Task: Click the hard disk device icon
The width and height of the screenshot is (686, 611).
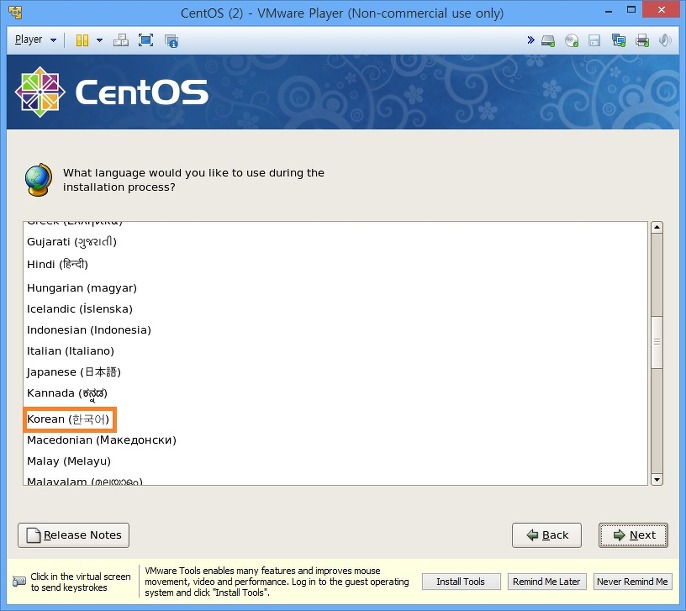Action: pos(548,41)
